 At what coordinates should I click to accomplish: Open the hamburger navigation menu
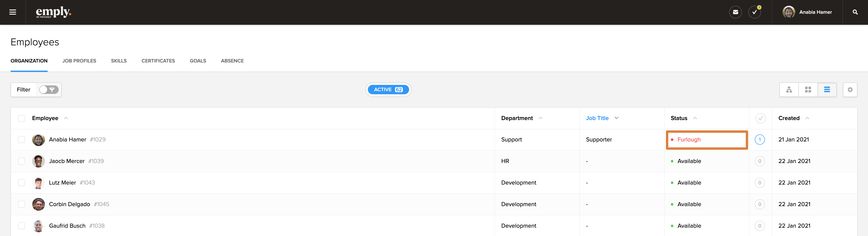point(13,12)
